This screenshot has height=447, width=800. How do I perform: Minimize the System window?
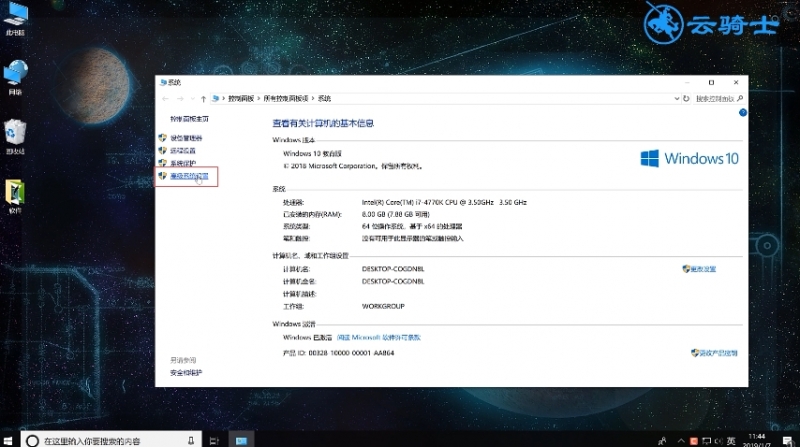tap(687, 82)
